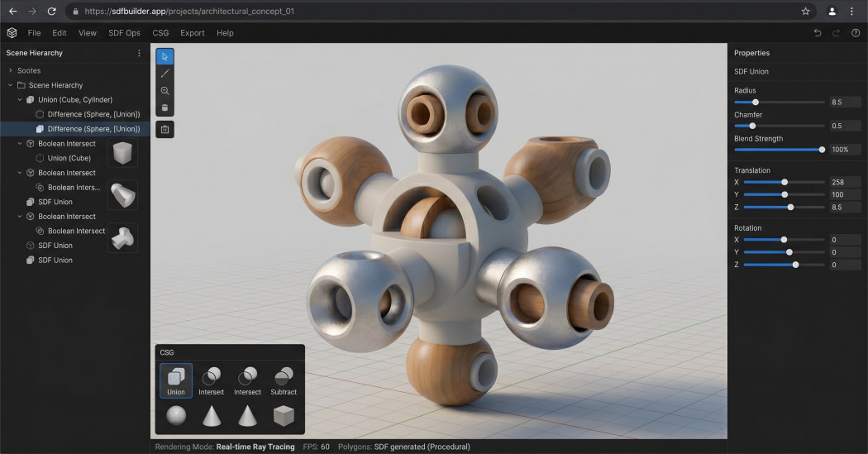Collapse Boolean Intersect parent of Union (Cube)
Viewport: 868px width, 454px height.
click(x=19, y=143)
